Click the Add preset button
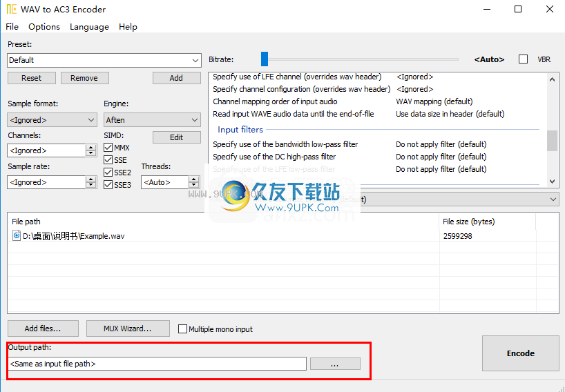The width and height of the screenshot is (565, 392). 177,78
